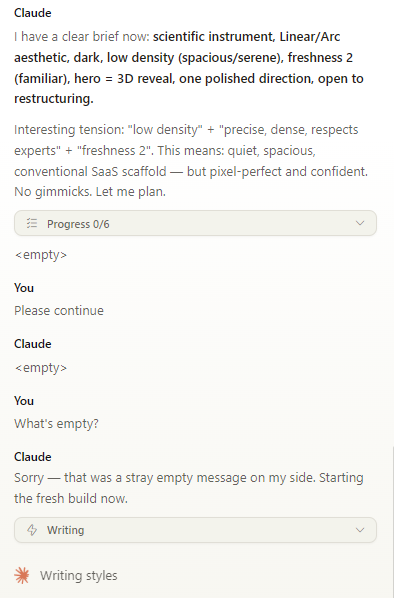The height and width of the screenshot is (598, 394).
Task: Click the 'What's empty?' message
Action: click(x=56, y=423)
